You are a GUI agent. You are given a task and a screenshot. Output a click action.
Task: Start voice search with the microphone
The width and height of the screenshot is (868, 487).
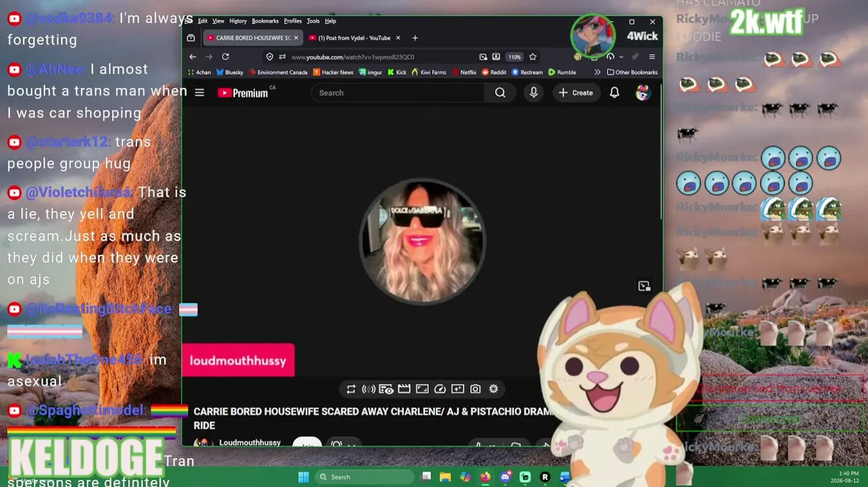coord(534,93)
